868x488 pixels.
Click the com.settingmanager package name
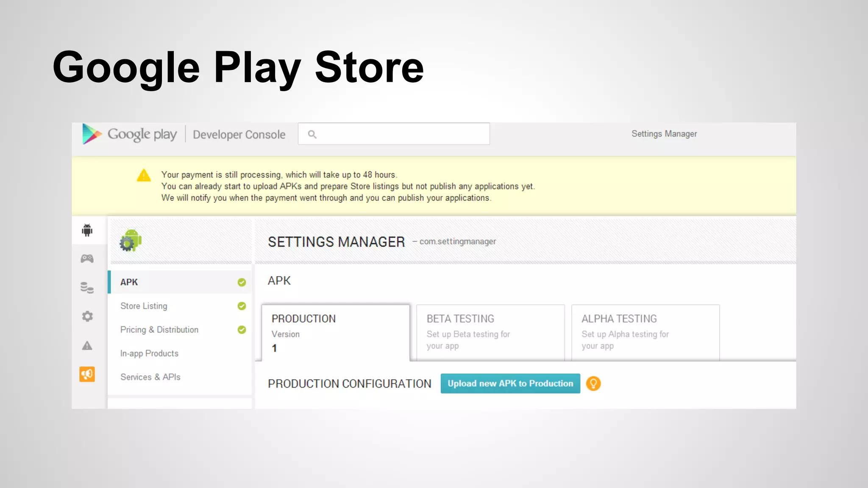point(458,241)
